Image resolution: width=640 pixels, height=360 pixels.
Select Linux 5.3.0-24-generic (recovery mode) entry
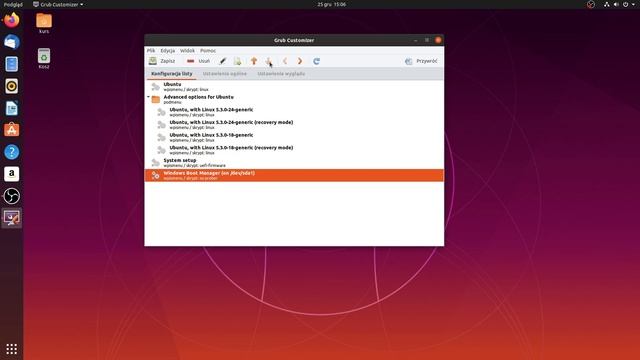(294, 124)
